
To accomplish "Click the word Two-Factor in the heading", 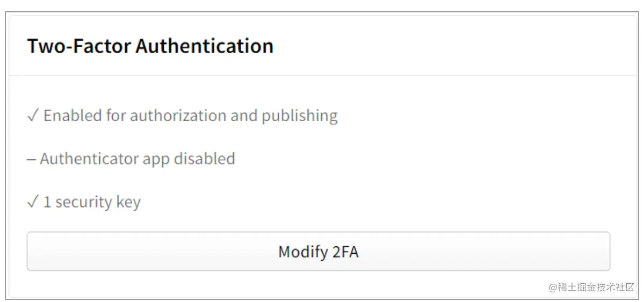I will [79, 46].
